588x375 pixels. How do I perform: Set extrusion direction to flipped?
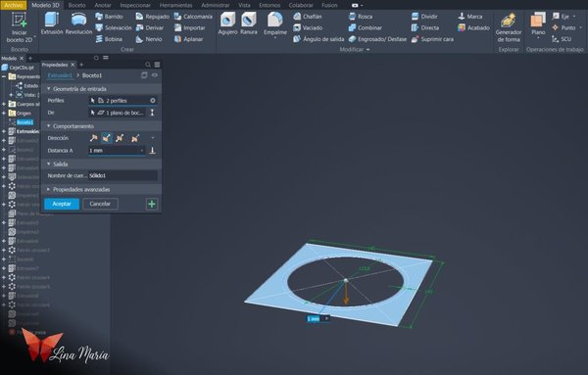[107, 138]
